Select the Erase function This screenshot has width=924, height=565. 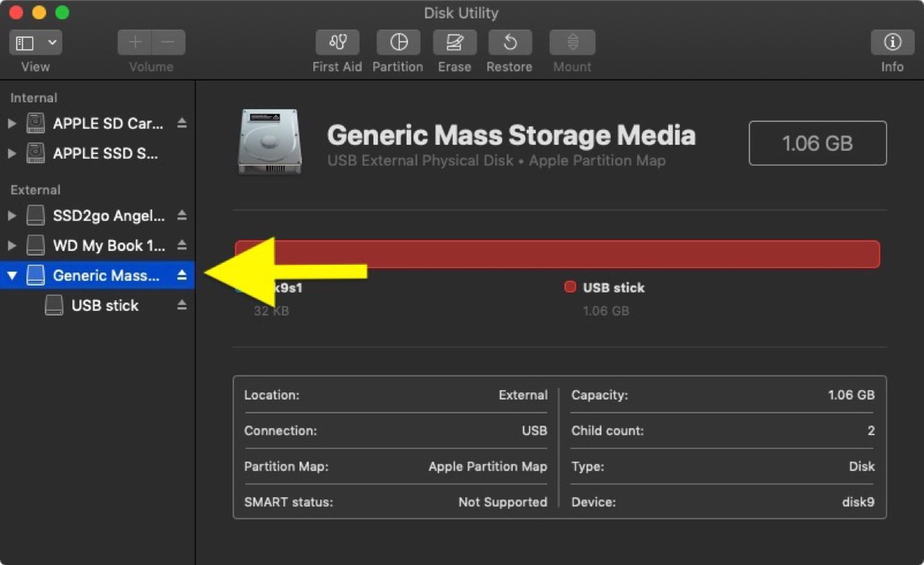(x=454, y=42)
